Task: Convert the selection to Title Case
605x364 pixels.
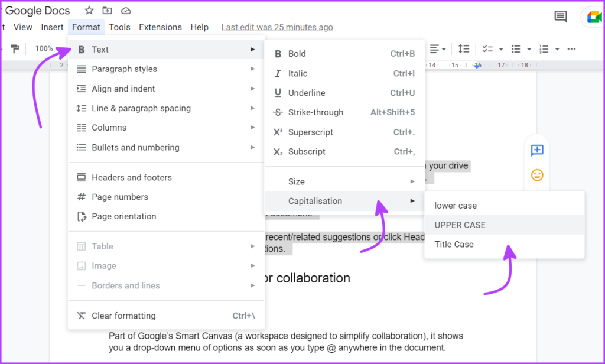Action: coord(505,244)
